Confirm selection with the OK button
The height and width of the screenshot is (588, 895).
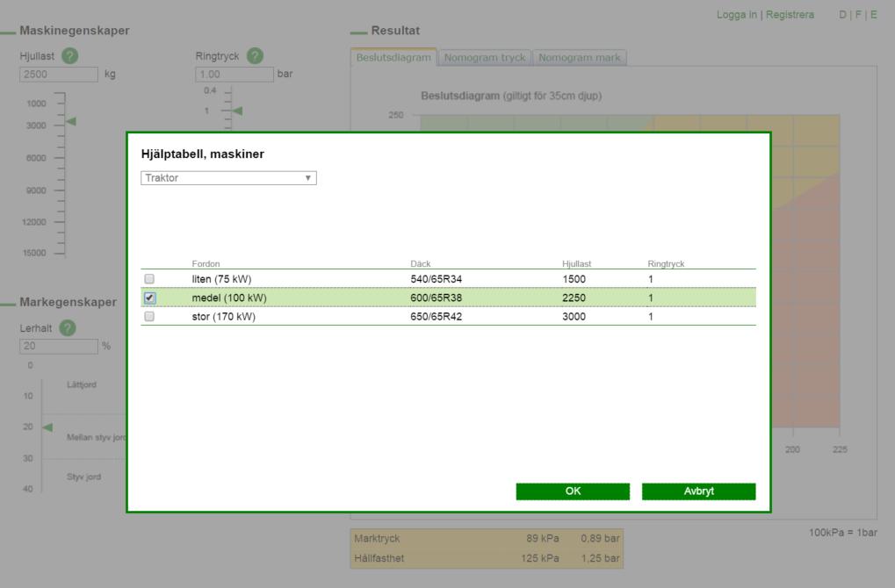point(573,491)
